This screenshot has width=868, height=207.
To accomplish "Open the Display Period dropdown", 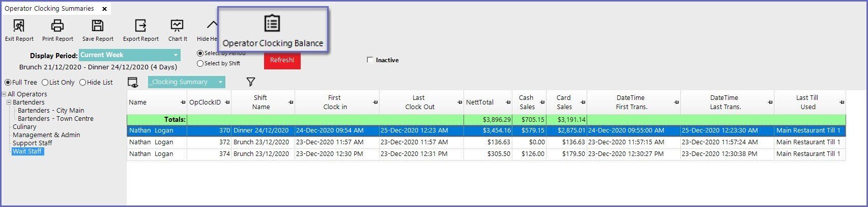I will pyautogui.click(x=176, y=55).
